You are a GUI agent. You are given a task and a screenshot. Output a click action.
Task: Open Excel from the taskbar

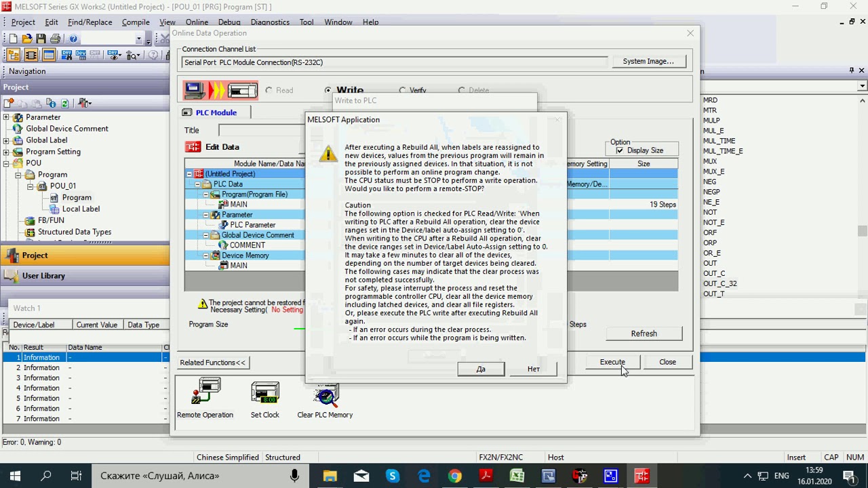point(517,476)
